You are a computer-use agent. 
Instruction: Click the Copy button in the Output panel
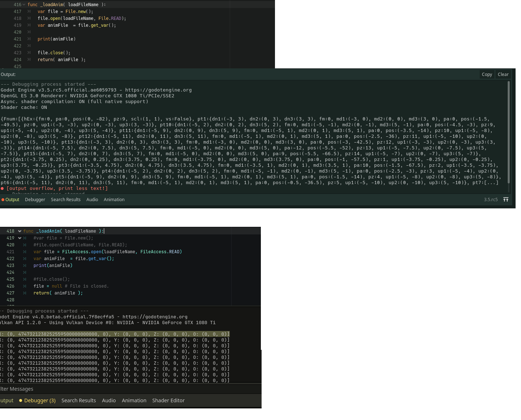(487, 74)
